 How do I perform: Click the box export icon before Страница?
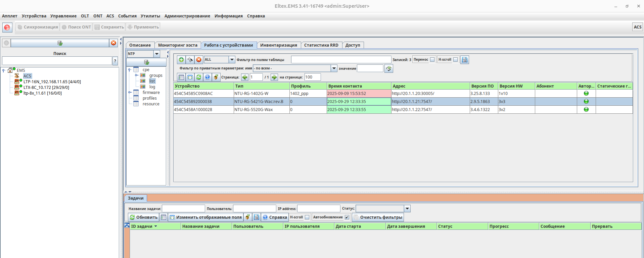tap(216, 77)
